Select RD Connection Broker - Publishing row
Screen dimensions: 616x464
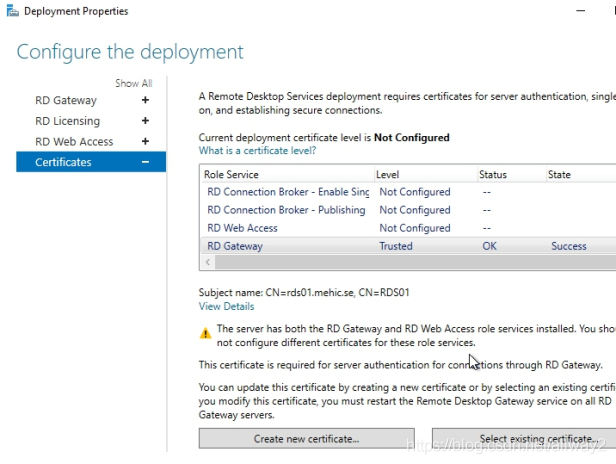coord(286,210)
